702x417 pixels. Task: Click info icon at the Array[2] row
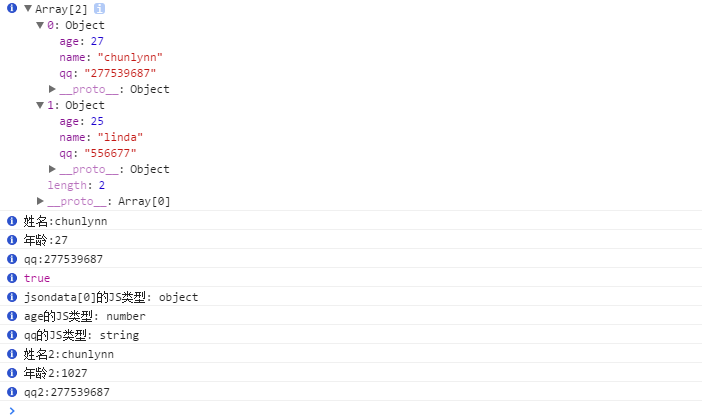[12, 8]
